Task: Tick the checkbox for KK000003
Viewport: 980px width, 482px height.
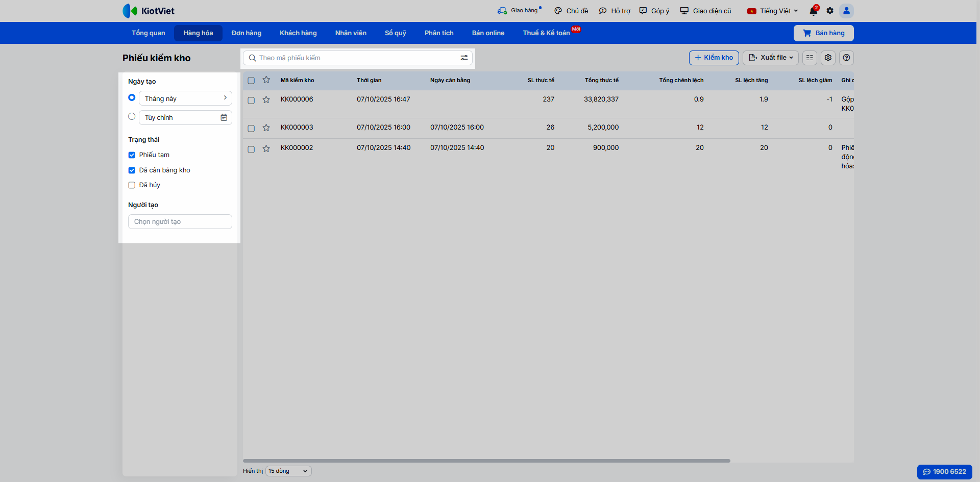Action: click(251, 129)
